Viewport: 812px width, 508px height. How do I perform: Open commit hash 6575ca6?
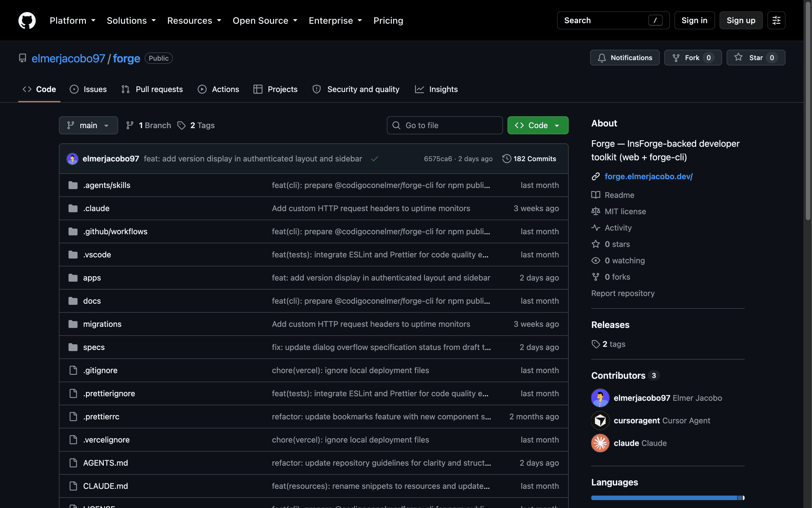tap(438, 159)
